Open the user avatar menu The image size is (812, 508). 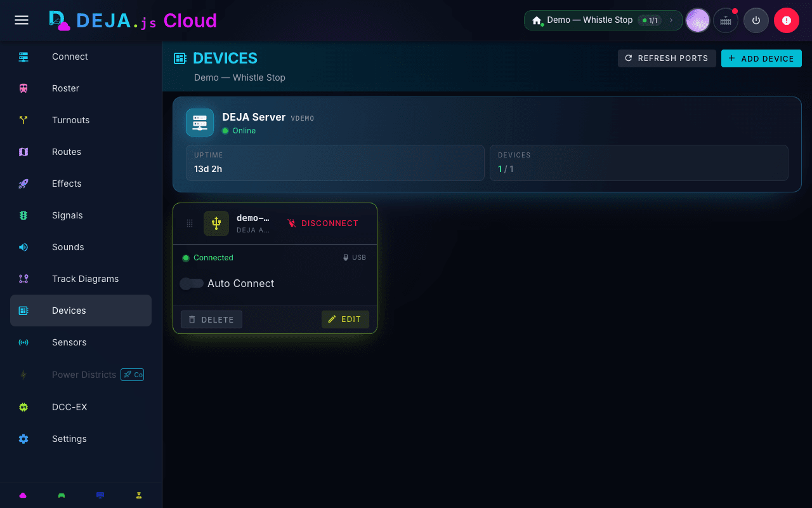698,20
